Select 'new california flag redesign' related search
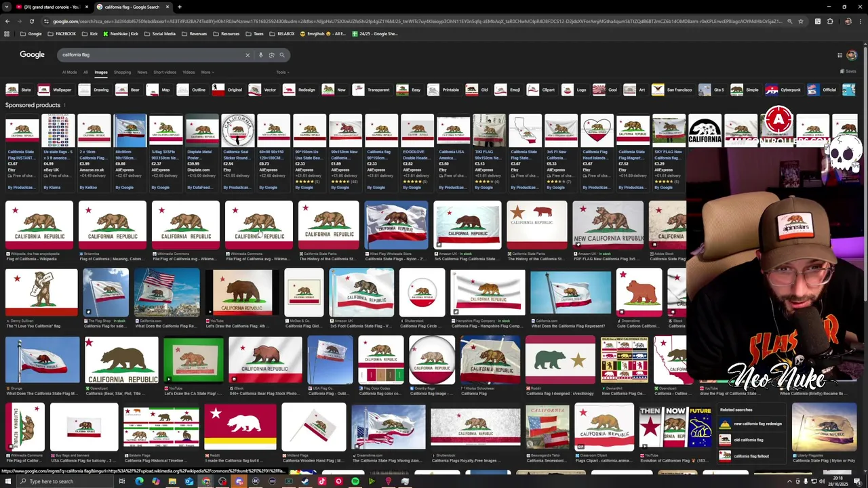The height and width of the screenshot is (488, 868). 751,424
